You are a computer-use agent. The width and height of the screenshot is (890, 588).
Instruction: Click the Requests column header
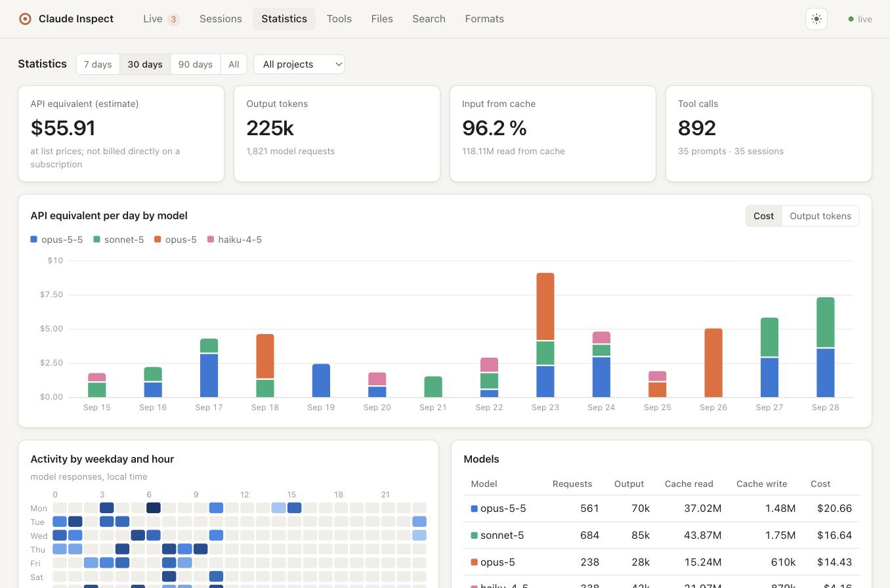pyautogui.click(x=572, y=484)
